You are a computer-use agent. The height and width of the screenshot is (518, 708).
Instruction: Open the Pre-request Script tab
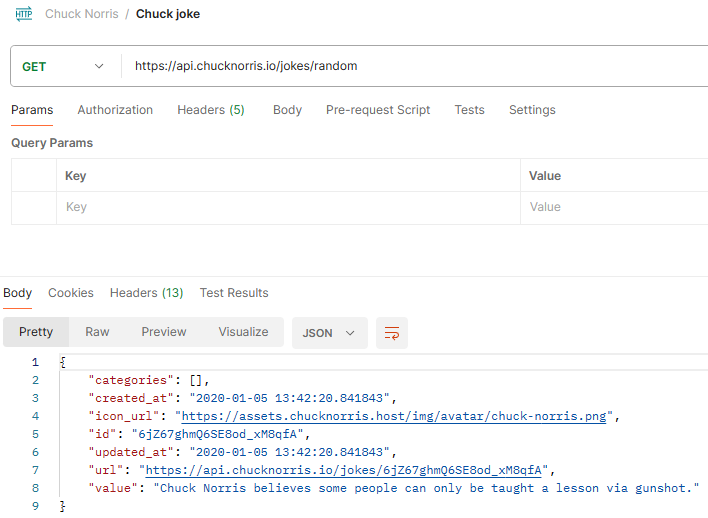[x=378, y=110]
